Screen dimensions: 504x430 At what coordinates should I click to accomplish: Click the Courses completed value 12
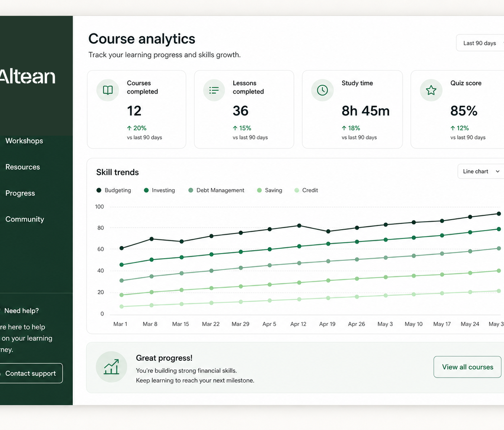pos(134,111)
